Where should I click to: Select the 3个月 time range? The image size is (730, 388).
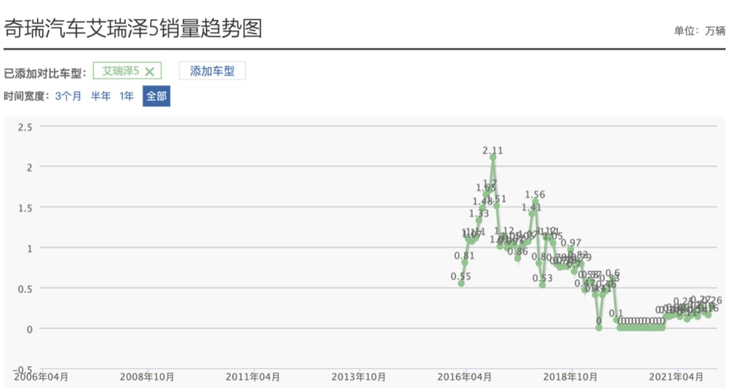(x=68, y=96)
